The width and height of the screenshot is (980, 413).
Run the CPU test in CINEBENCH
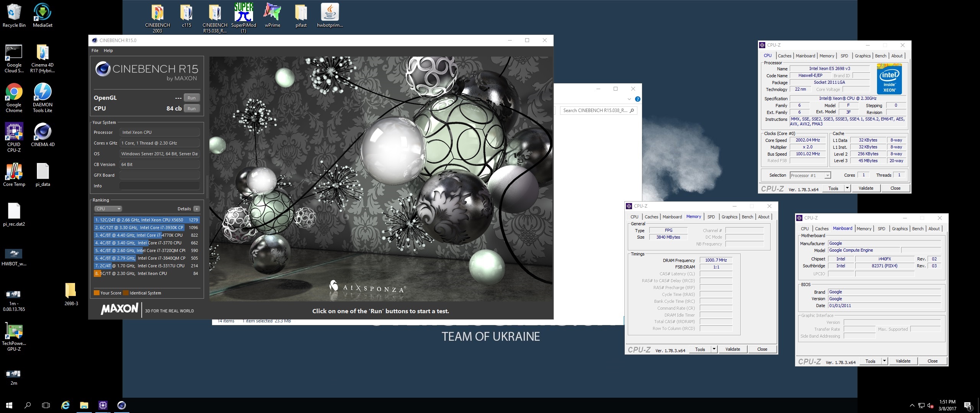coord(191,109)
